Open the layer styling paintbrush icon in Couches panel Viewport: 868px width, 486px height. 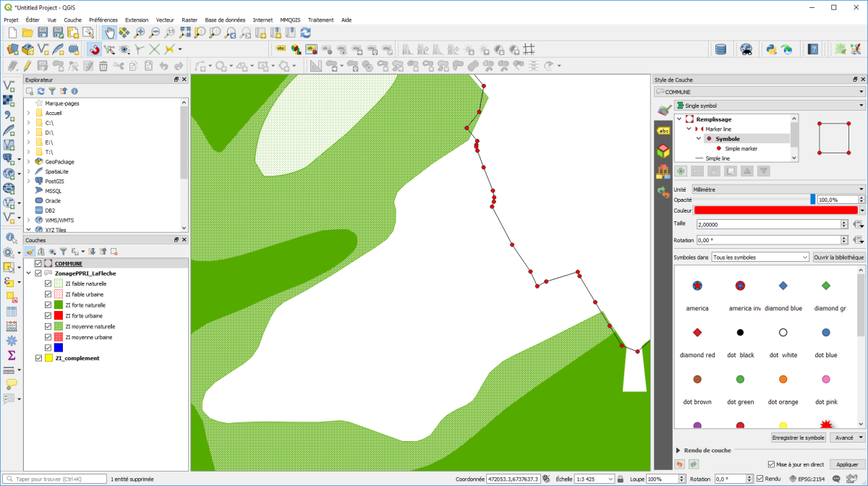[x=30, y=251]
